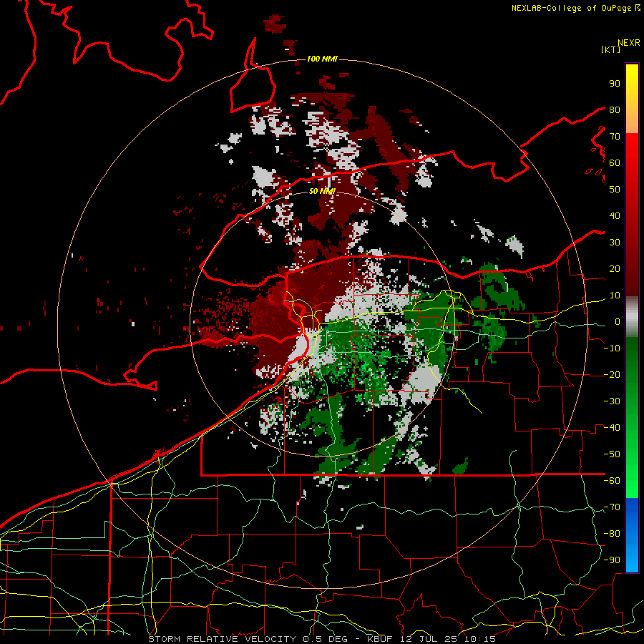Click the Storm Relative Velocity KBUF caption
The width and height of the screenshot is (644, 644).
click(322, 639)
